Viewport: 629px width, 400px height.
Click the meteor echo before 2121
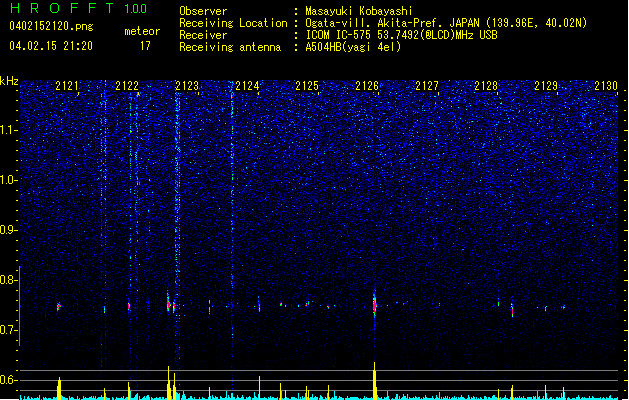59,307
